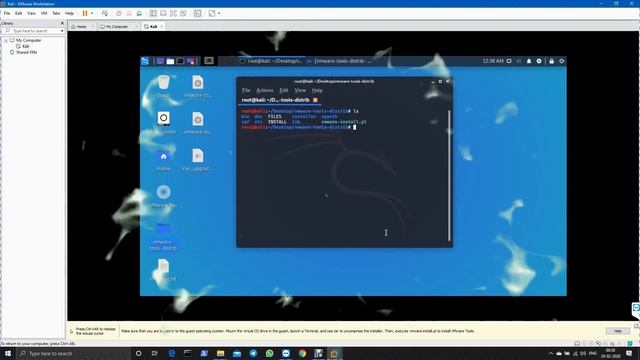Open the dropdown arrow next to pause button
This screenshot has height=360, width=640.
click(92, 13)
